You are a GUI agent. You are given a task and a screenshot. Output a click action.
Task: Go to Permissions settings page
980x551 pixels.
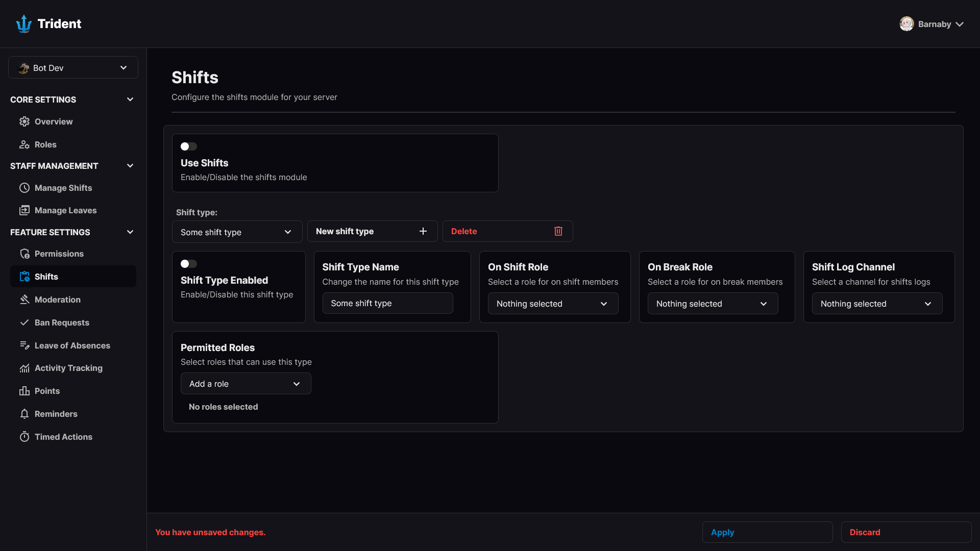tap(59, 254)
